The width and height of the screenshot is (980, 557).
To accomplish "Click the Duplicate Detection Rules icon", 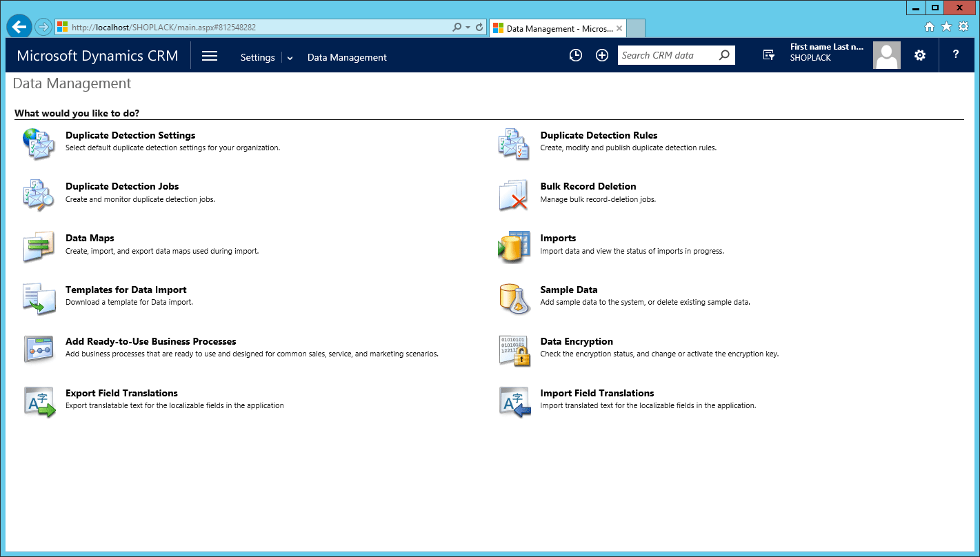I will (x=514, y=143).
